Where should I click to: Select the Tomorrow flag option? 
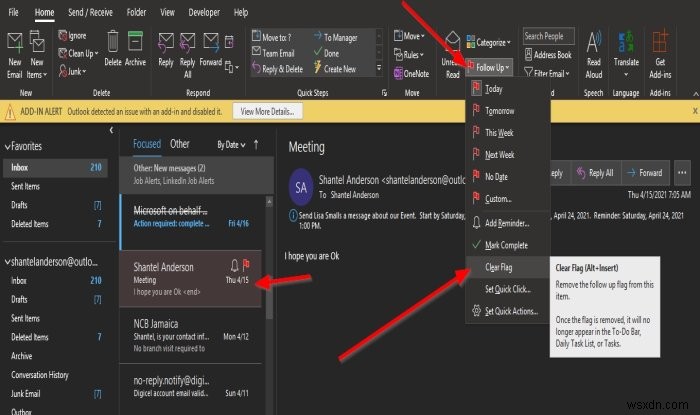pyautogui.click(x=508, y=111)
